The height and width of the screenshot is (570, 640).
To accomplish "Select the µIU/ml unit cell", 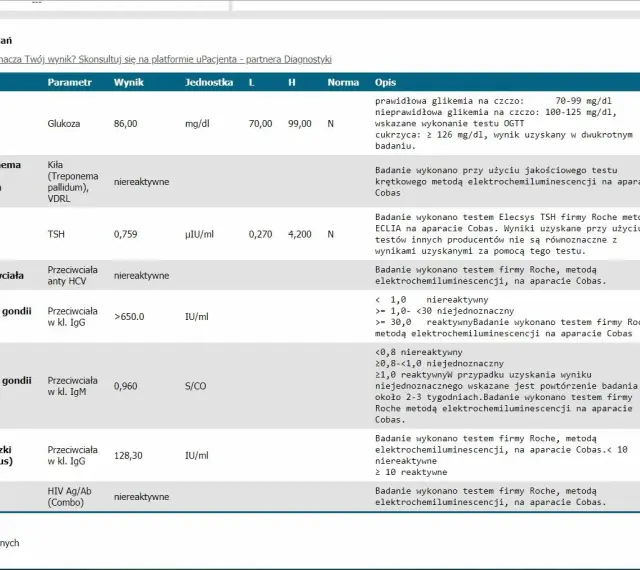I will click(x=199, y=234).
